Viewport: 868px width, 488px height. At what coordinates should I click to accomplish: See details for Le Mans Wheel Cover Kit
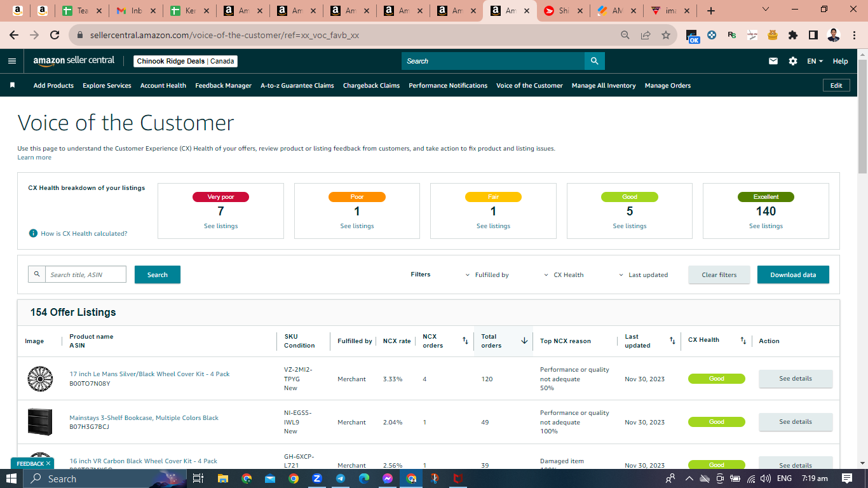pos(796,379)
